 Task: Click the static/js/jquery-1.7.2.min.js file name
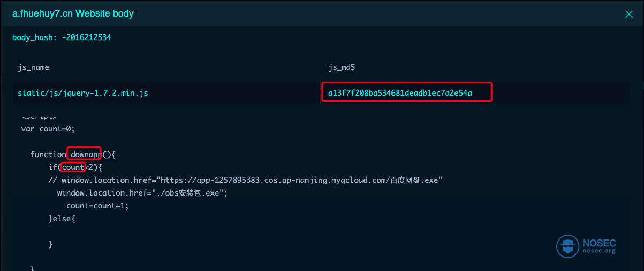coord(83,93)
